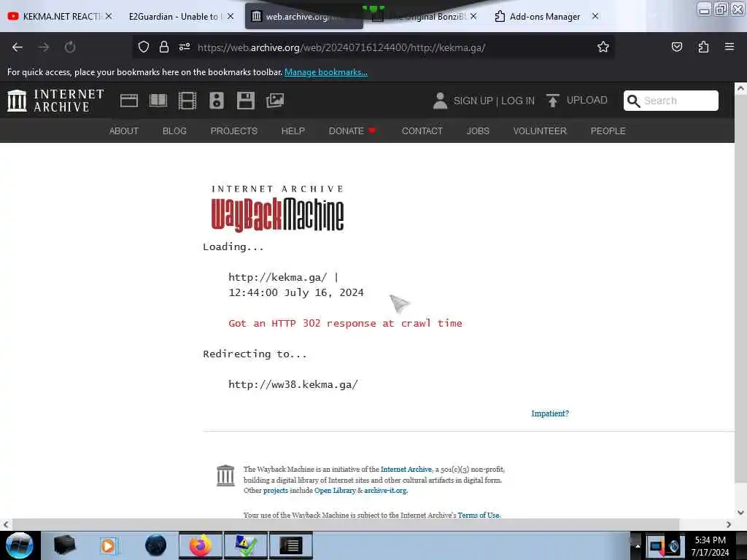
Task: Open the Open Library link
Action: [x=335, y=491]
